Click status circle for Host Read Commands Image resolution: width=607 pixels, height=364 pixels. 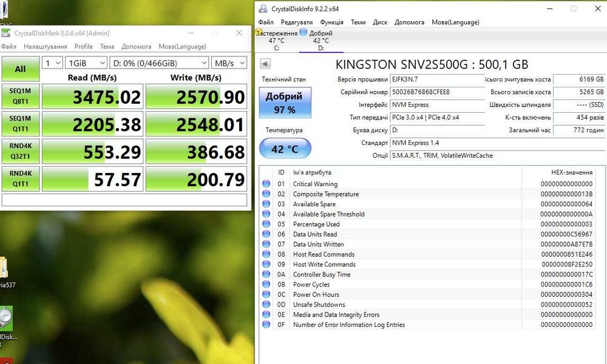pos(266,254)
